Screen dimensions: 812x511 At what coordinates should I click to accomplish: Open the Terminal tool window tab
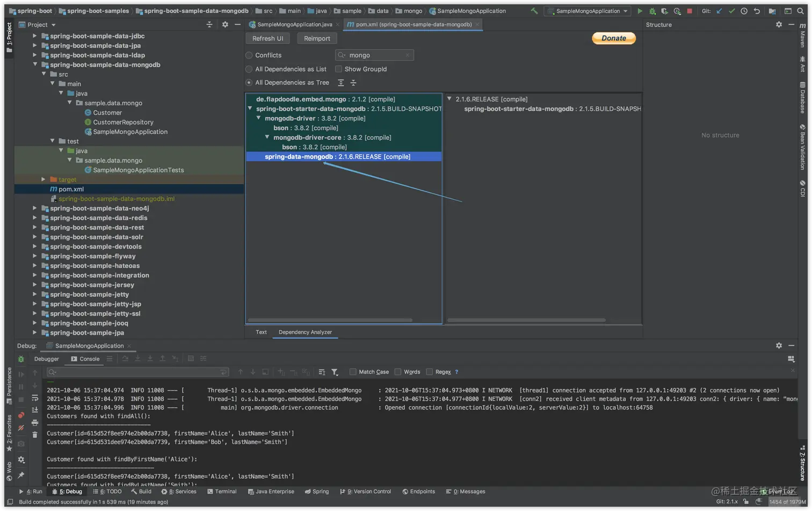pyautogui.click(x=222, y=492)
